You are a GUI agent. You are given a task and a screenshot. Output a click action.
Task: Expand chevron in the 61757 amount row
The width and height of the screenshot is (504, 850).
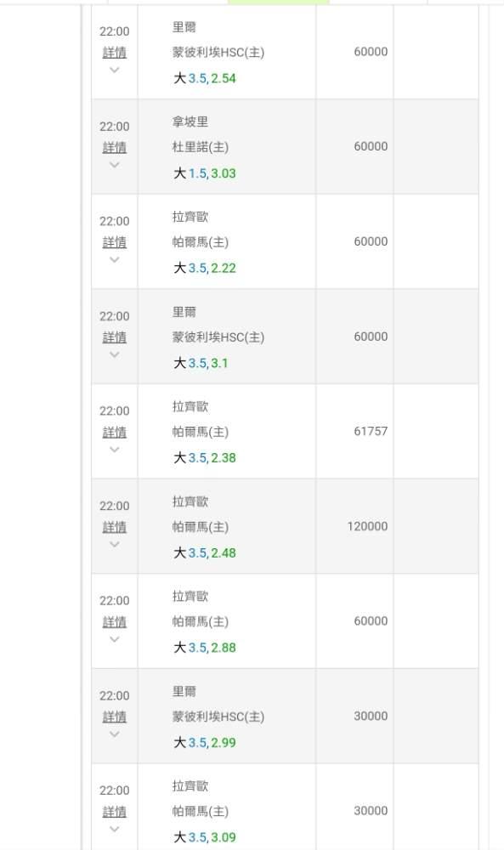pos(115,450)
